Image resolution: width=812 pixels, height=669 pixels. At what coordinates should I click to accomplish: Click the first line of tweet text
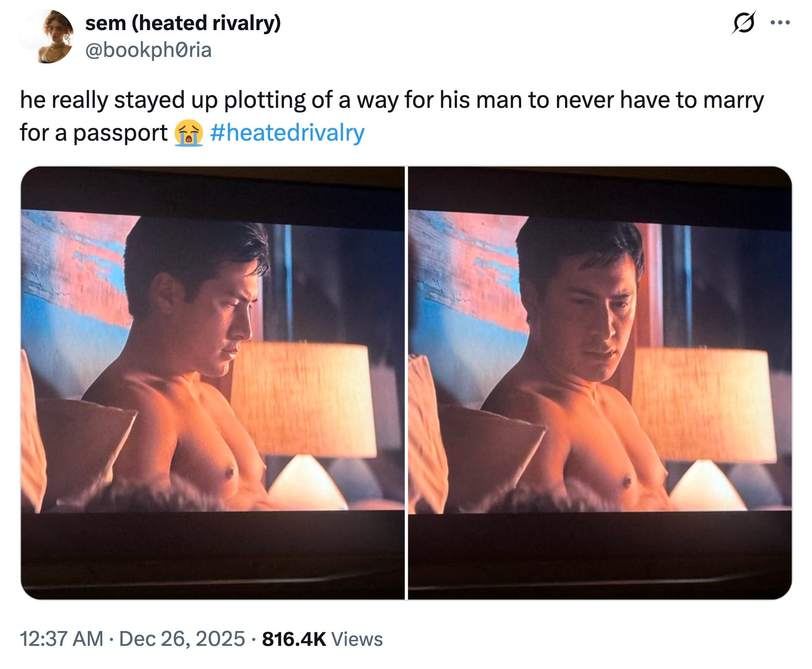[x=391, y=100]
